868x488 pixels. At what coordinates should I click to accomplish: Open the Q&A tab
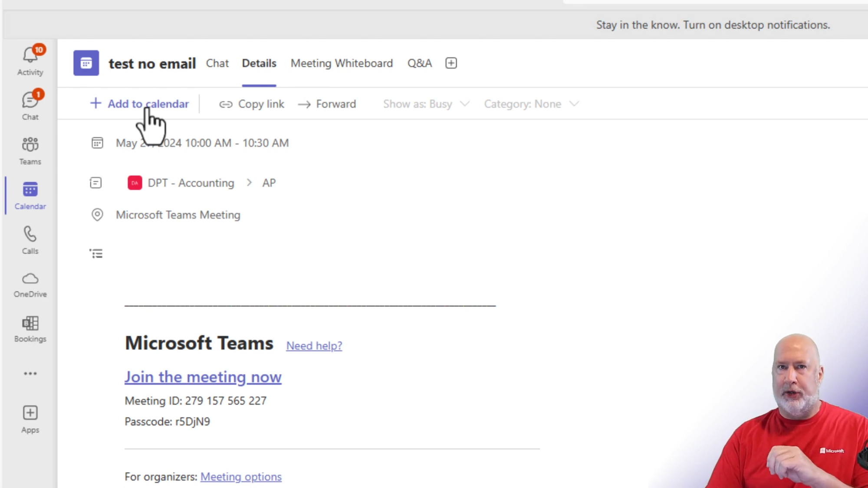[x=419, y=63]
